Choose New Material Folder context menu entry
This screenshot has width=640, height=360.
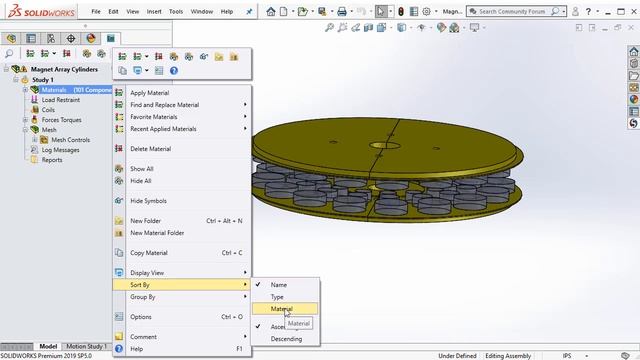[x=182, y=233]
